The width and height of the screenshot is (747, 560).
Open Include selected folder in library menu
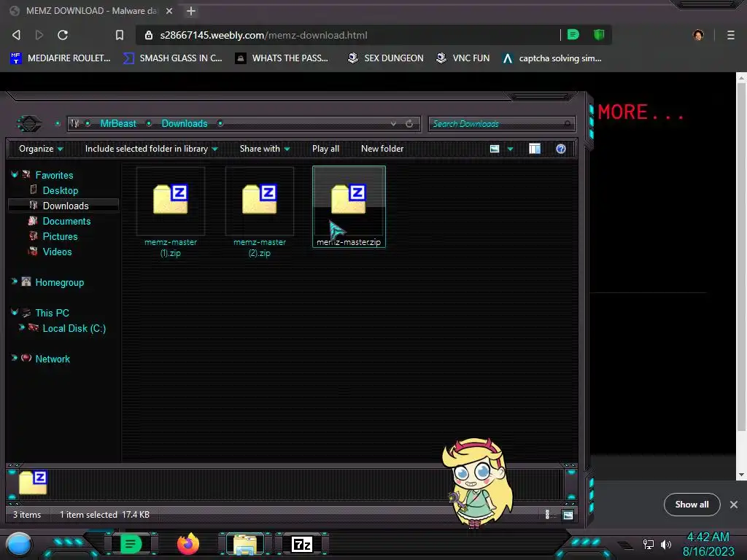(x=151, y=149)
